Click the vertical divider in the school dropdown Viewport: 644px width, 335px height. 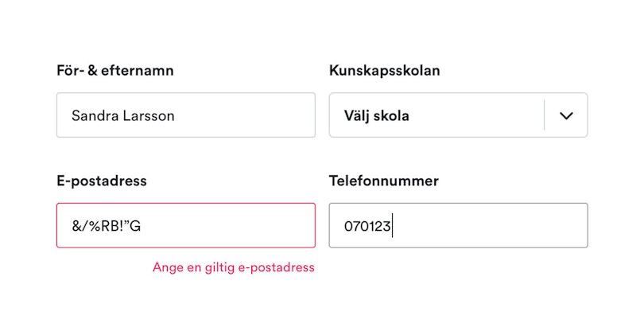click(x=545, y=115)
